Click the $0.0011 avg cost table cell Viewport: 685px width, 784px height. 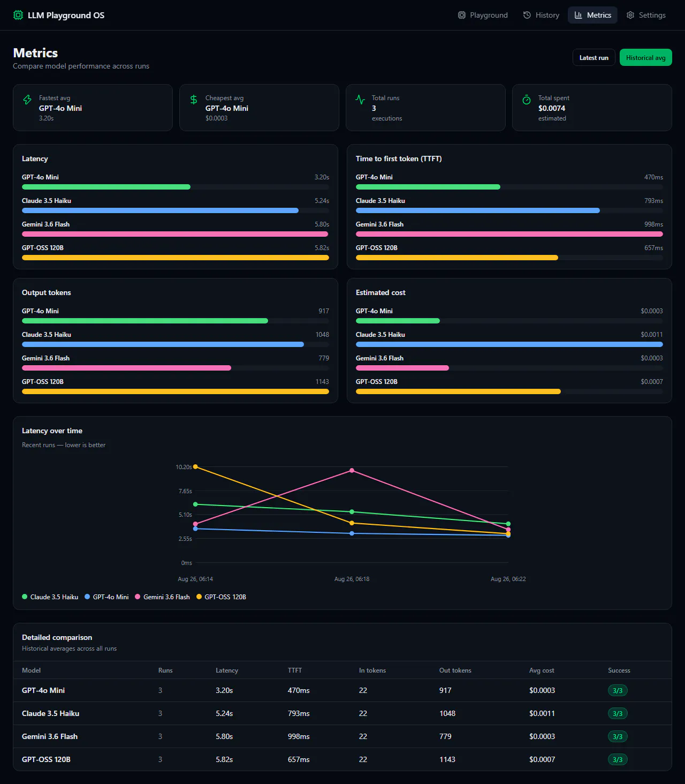pos(542,713)
